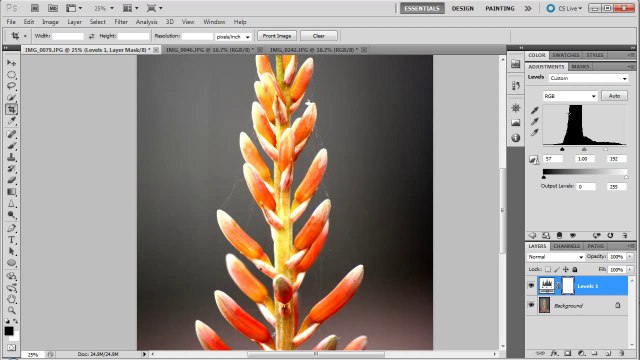
Task: Toggle Lock transparent pixels
Action: coord(548,269)
